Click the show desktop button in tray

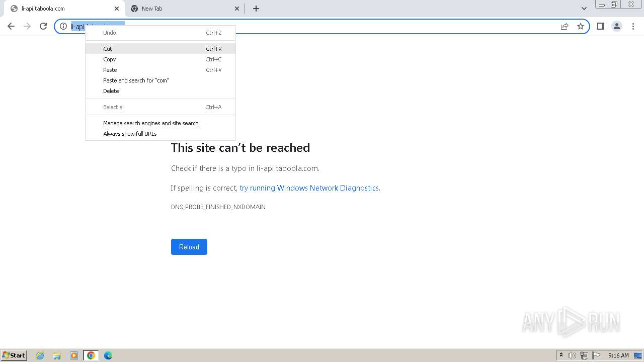coord(638,355)
